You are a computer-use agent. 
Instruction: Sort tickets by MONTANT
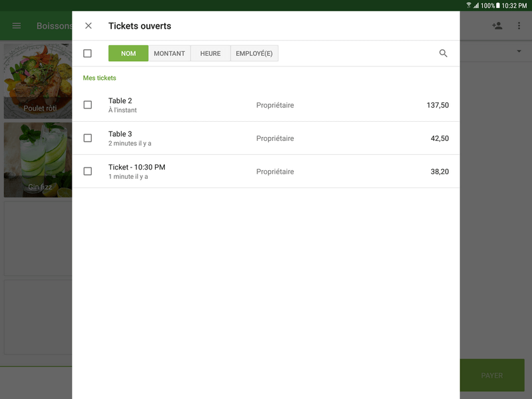(170, 53)
